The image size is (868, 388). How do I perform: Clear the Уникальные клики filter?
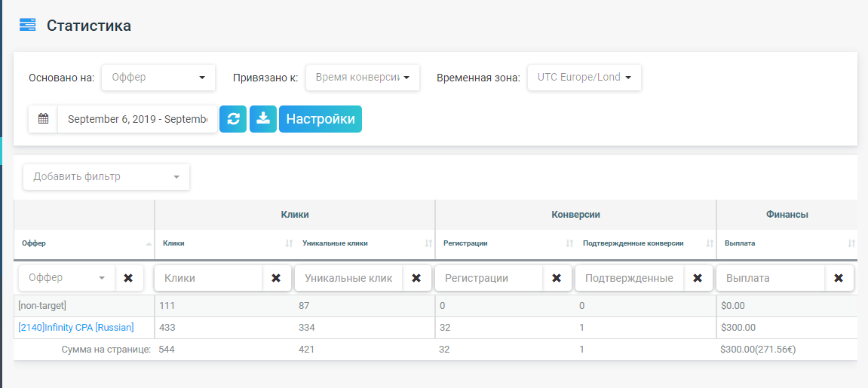[x=416, y=278]
